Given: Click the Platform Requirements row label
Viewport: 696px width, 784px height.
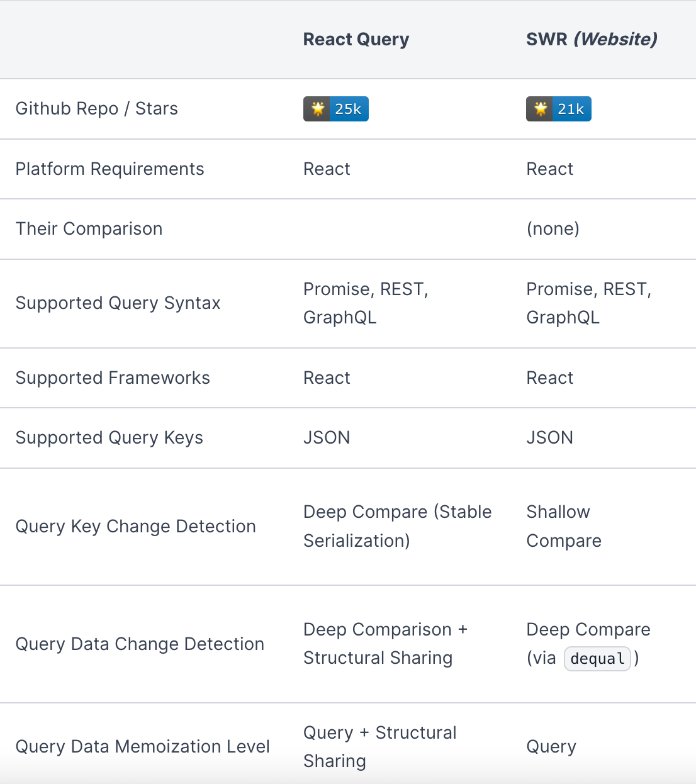Looking at the screenshot, I should (110, 169).
